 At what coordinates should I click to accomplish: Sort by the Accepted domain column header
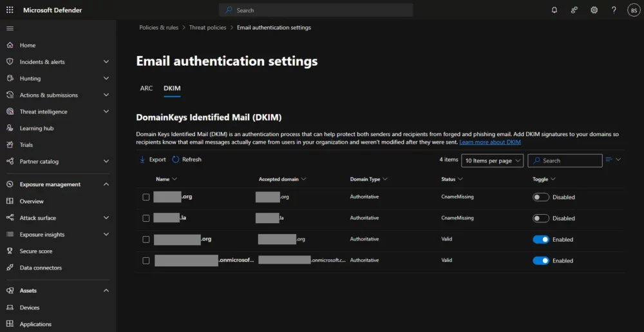[x=283, y=179]
